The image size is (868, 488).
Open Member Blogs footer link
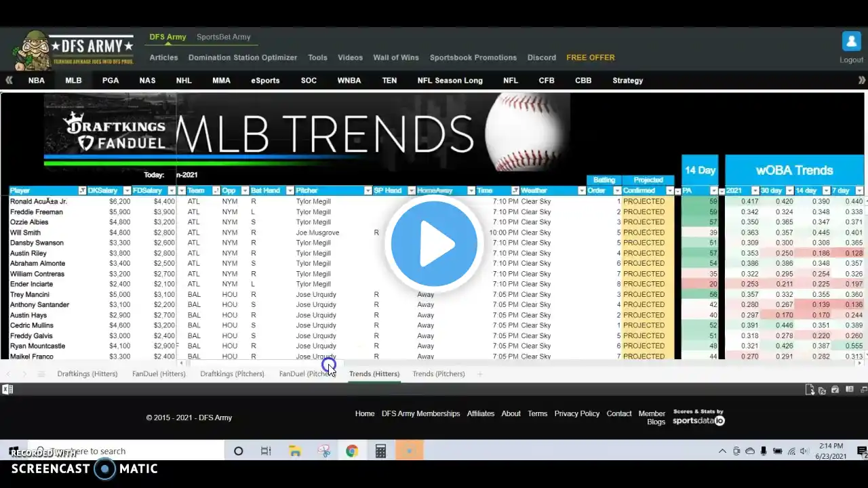point(652,418)
